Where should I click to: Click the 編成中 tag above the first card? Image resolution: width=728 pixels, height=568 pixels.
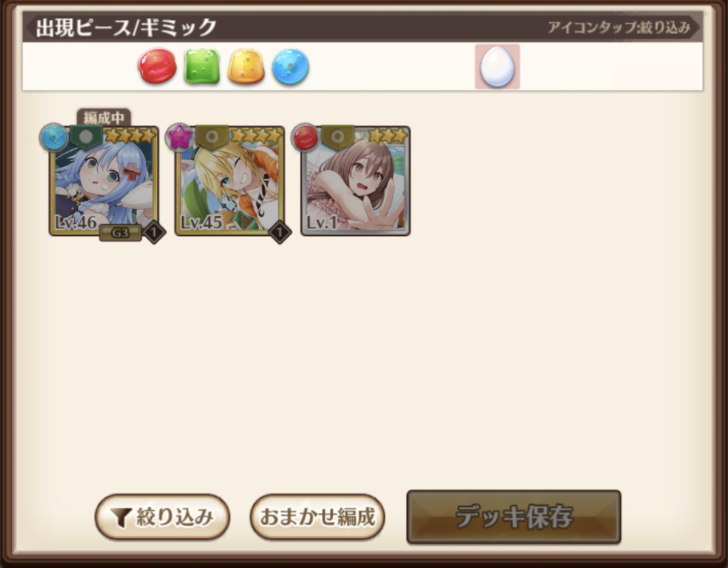point(104,118)
